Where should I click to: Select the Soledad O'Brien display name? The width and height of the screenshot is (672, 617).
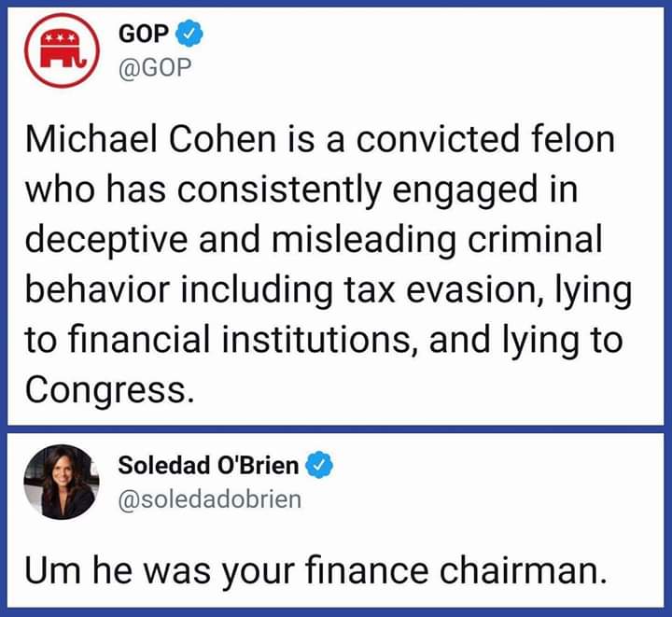coord(209,464)
